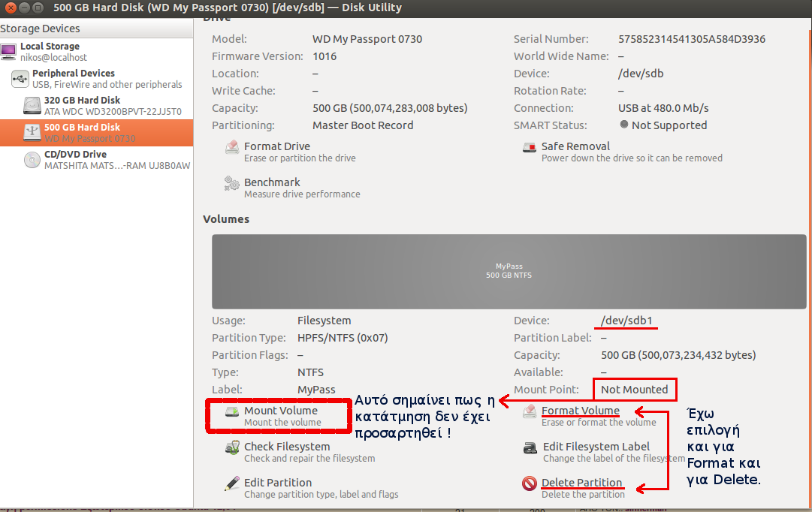Viewport: 812px width, 512px height.
Task: Select 320 GB Hard Disk in Storage Devices
Action: tap(96, 106)
